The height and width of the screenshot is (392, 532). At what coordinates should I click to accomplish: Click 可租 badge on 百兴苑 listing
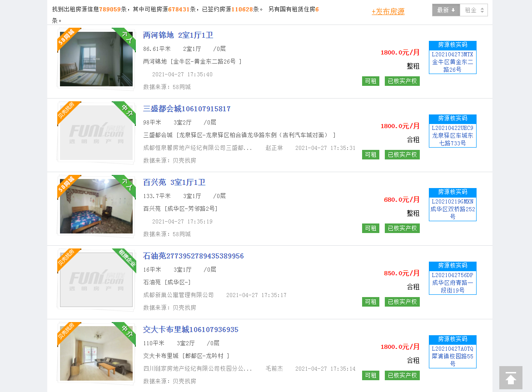tap(371, 228)
